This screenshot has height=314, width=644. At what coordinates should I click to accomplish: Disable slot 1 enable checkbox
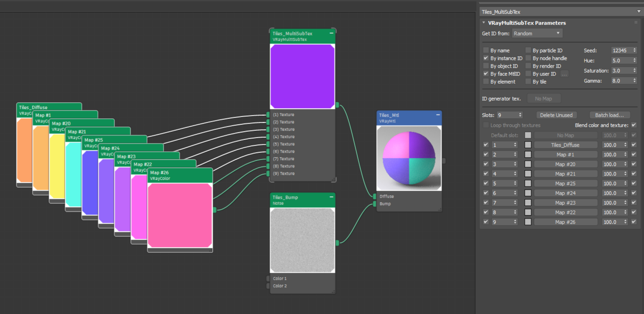click(486, 145)
